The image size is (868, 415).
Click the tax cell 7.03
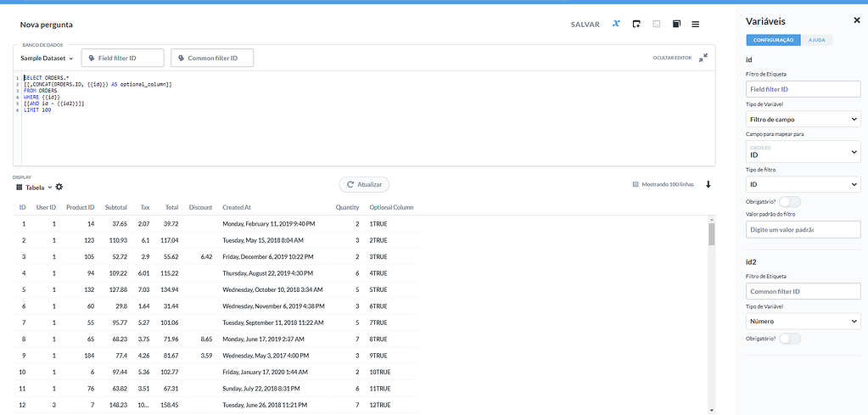pyautogui.click(x=143, y=289)
